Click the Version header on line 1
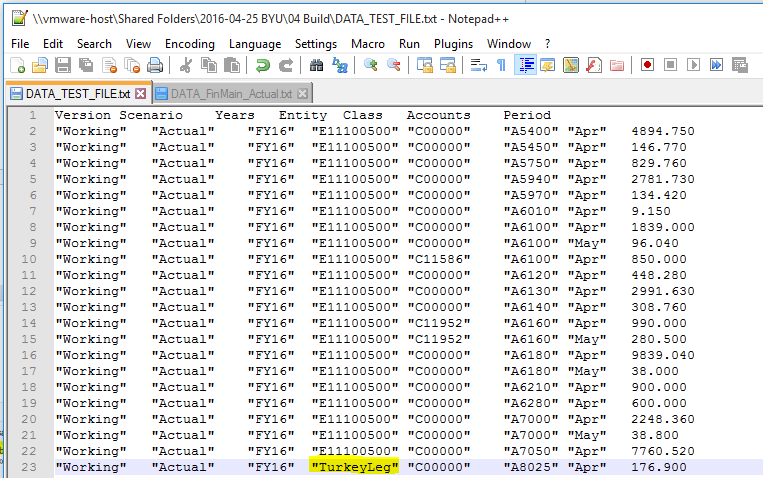 pyautogui.click(x=83, y=115)
